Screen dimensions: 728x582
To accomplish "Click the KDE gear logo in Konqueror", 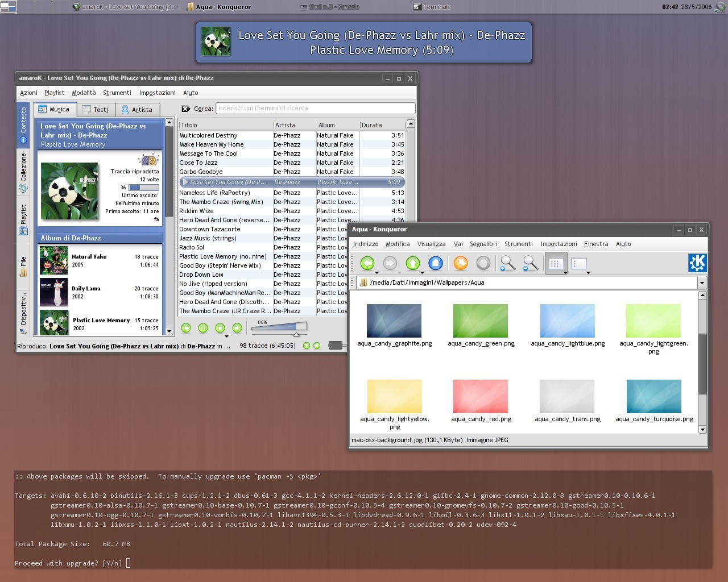I will tap(697, 263).
